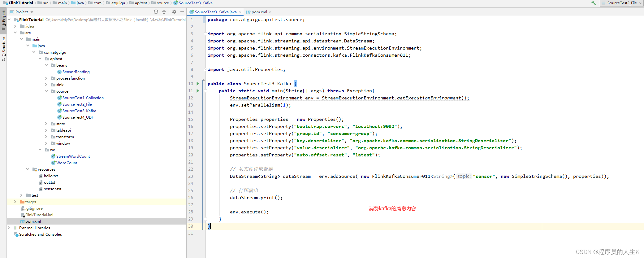Close the pom.xml editor tab
Viewport: 644px width, 258px height.
(270, 12)
